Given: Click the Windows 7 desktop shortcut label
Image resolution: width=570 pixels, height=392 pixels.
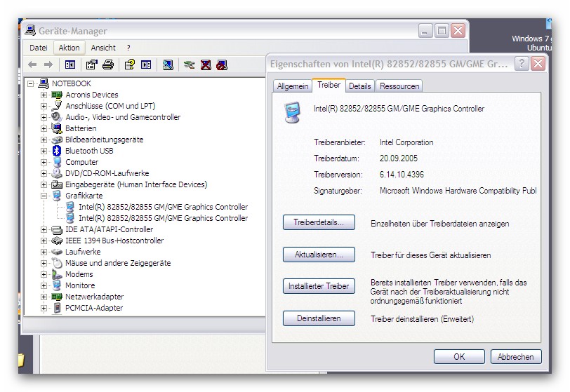Looking at the screenshot, I should click(532, 43).
